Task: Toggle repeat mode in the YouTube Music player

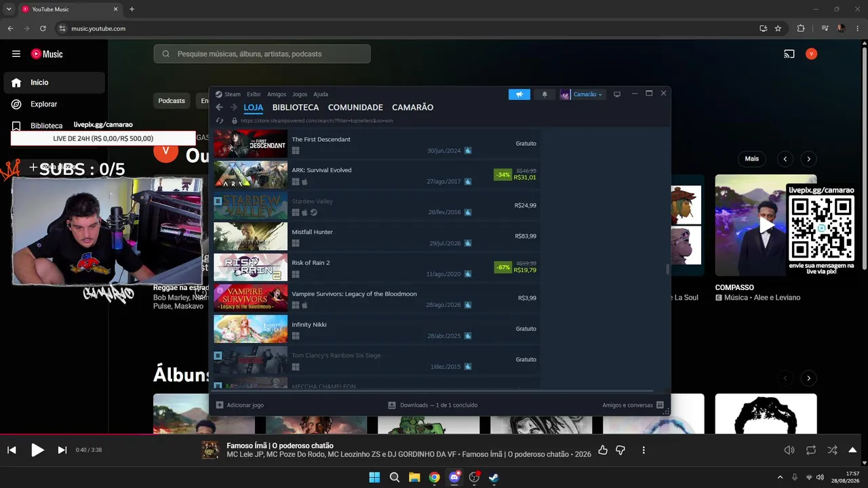Action: coord(811,450)
